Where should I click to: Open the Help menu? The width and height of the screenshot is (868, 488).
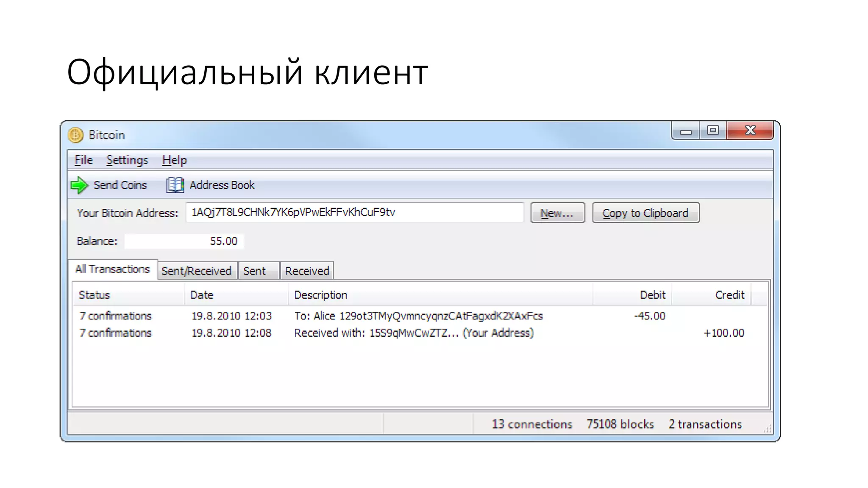tap(174, 160)
